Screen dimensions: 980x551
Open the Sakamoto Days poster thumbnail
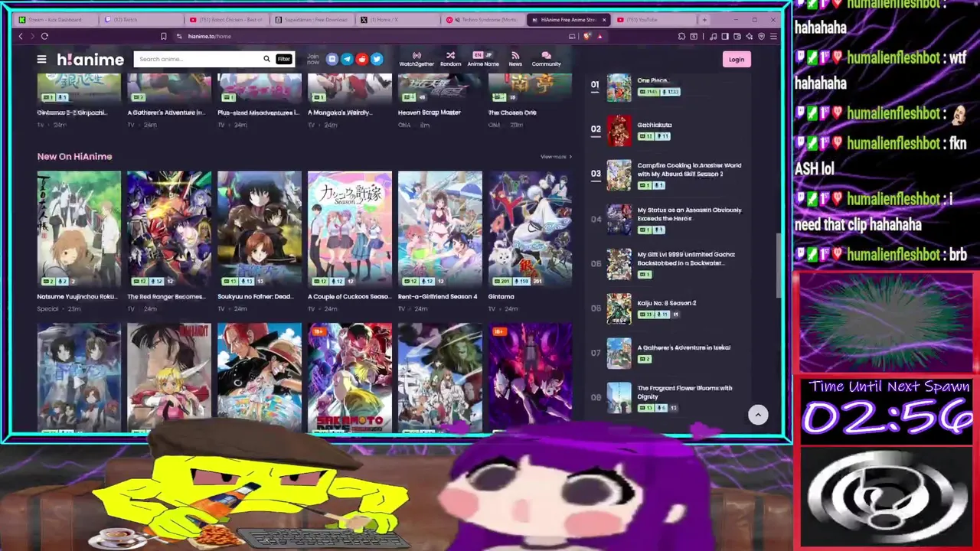(x=350, y=378)
